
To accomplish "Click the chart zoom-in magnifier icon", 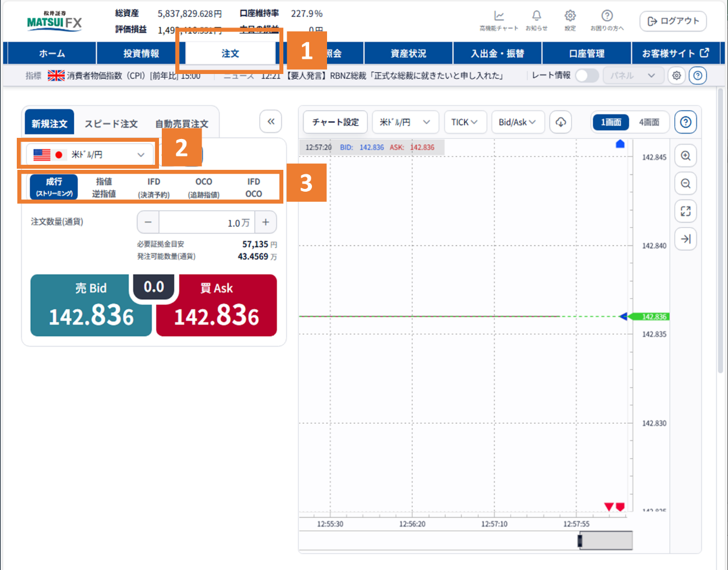I will (685, 156).
